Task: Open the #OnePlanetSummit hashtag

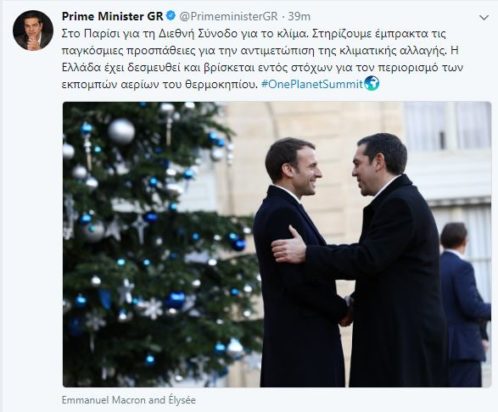Action: (x=312, y=84)
